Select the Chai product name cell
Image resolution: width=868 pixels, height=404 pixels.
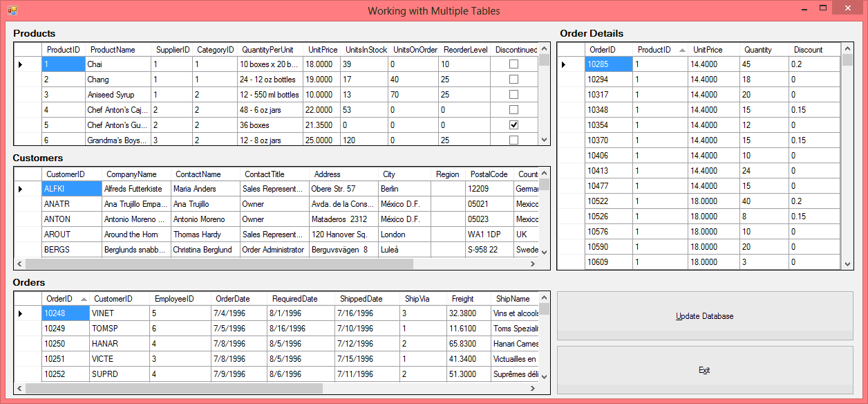click(x=117, y=64)
